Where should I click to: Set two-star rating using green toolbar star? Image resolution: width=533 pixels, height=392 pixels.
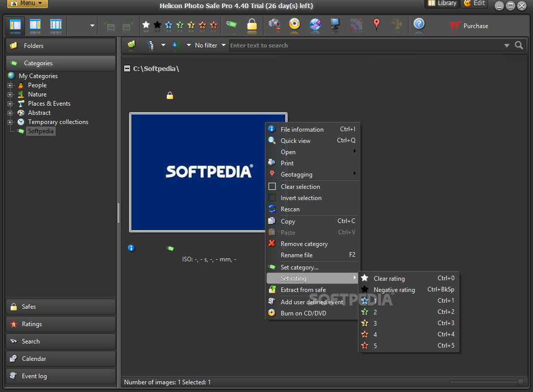click(x=180, y=25)
